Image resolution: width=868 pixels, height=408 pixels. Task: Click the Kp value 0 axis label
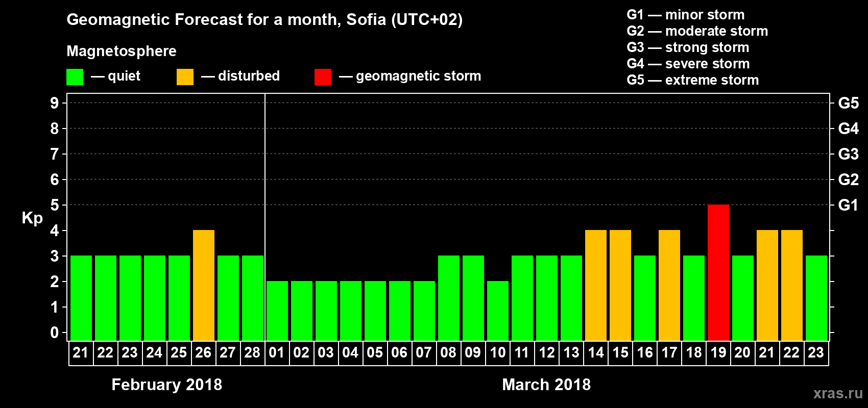55,333
